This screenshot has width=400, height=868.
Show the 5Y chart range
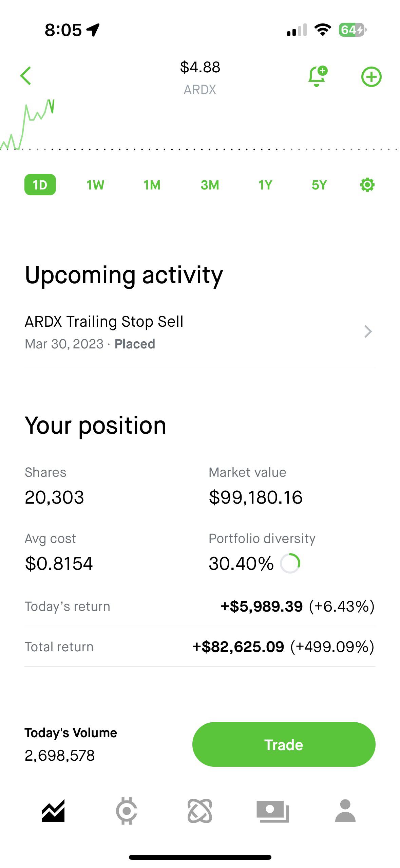coord(319,185)
